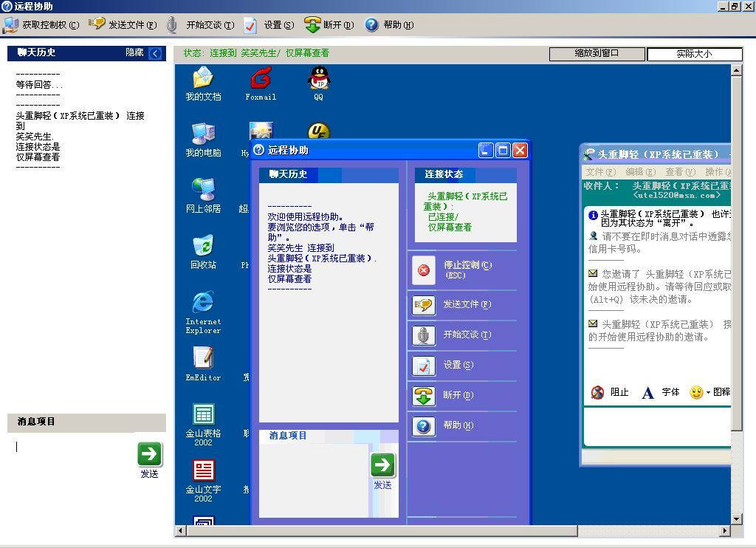Screen dimensions: 756x548
Task: Click the horizontal scrollbar right arrow
Action: [725, 530]
